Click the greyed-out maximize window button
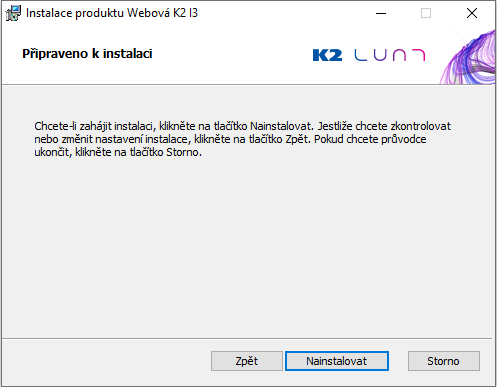 tap(426, 13)
